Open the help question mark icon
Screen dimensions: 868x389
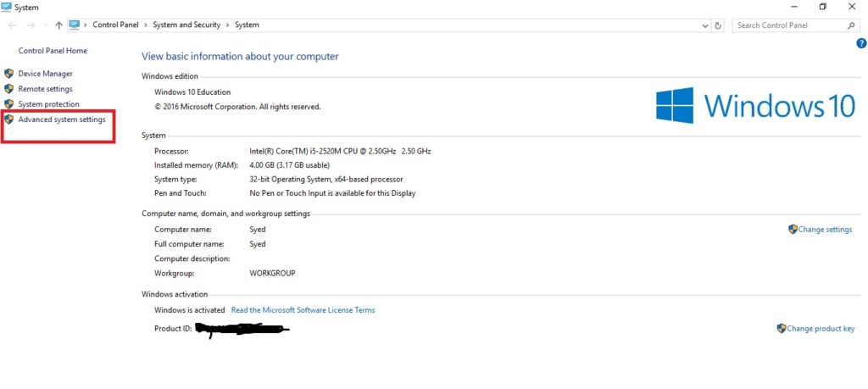(x=861, y=43)
